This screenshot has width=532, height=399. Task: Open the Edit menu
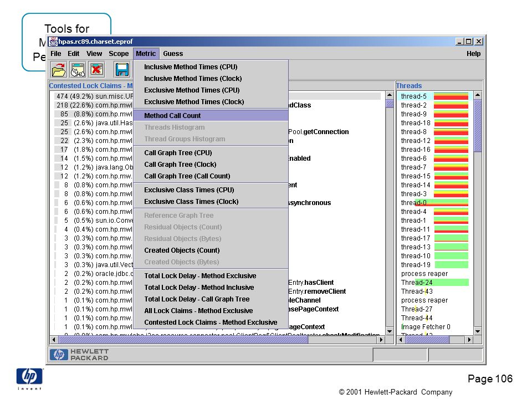coord(73,54)
